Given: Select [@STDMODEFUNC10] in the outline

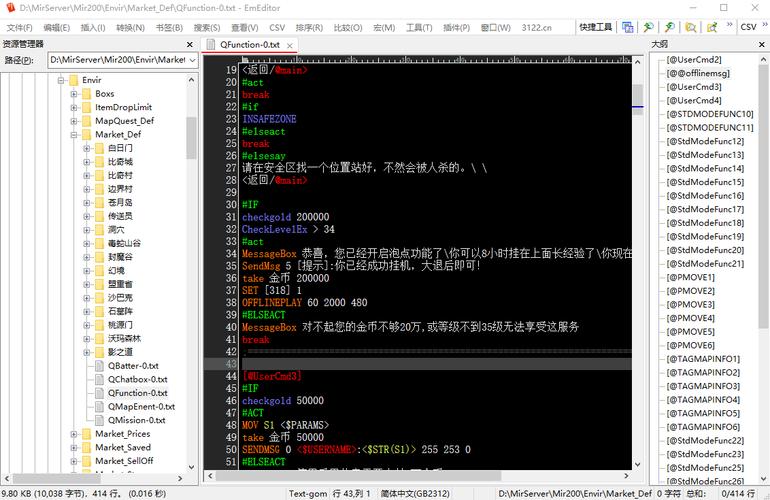Looking at the screenshot, I should (710, 114).
